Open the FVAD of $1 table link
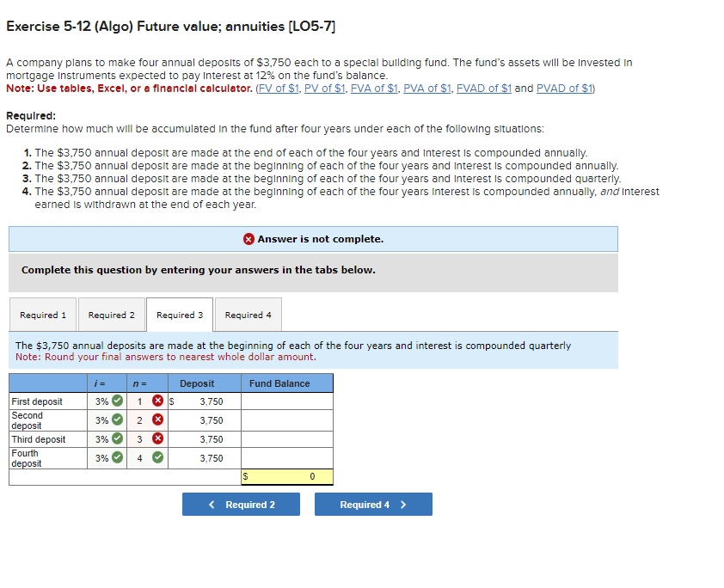 pyautogui.click(x=483, y=88)
